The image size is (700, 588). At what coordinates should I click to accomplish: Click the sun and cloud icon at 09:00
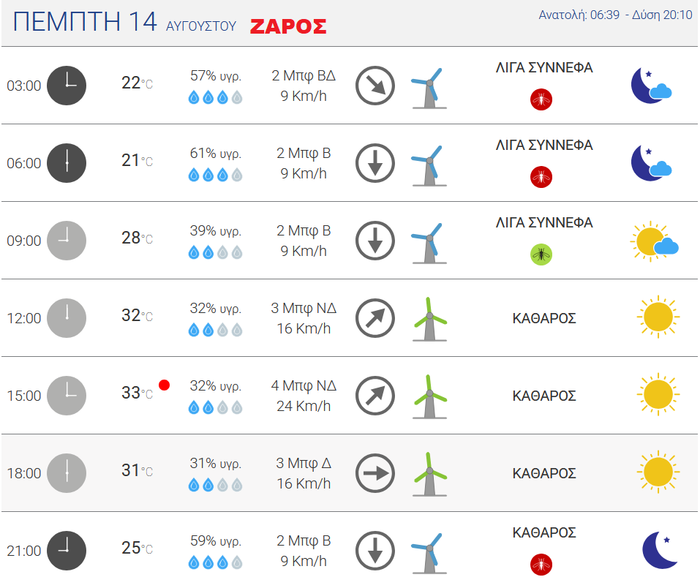tap(655, 241)
